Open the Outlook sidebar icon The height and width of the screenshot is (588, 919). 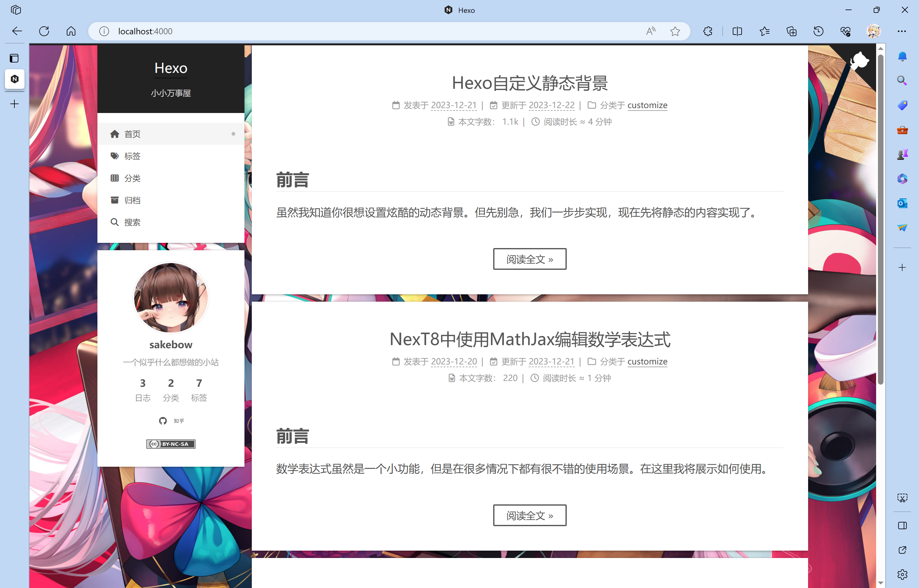click(x=902, y=203)
